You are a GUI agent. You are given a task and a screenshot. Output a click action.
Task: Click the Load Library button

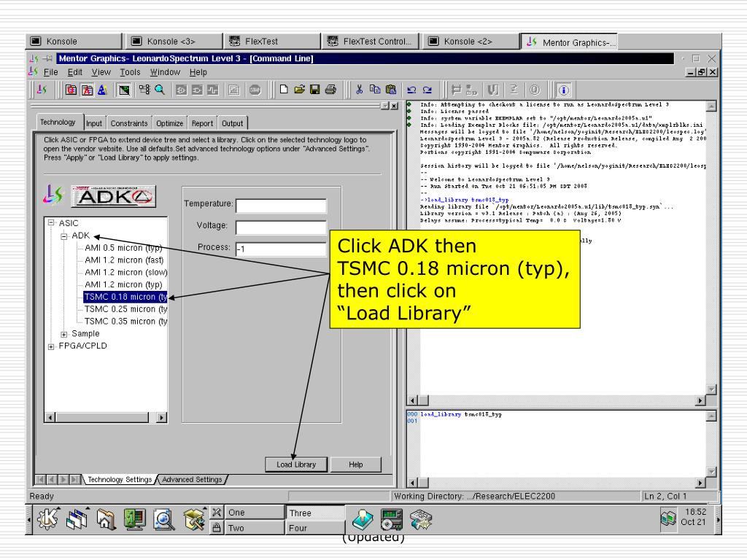[x=296, y=464]
